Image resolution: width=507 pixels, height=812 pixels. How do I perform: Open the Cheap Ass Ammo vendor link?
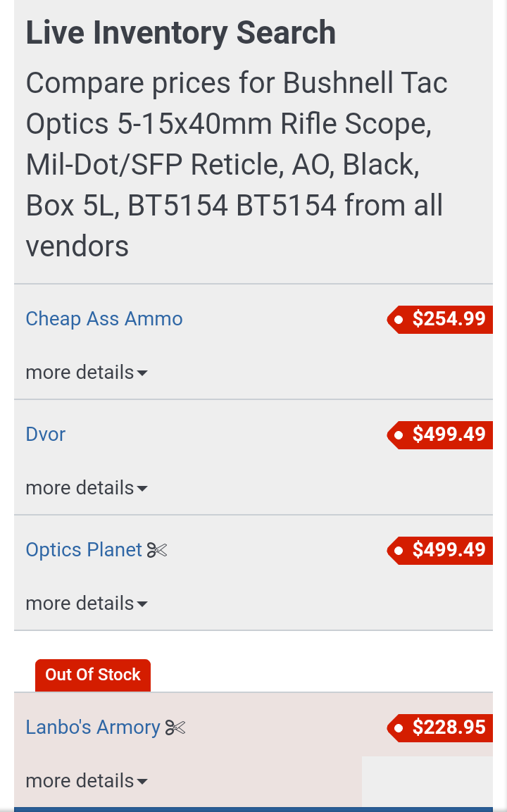tap(104, 319)
